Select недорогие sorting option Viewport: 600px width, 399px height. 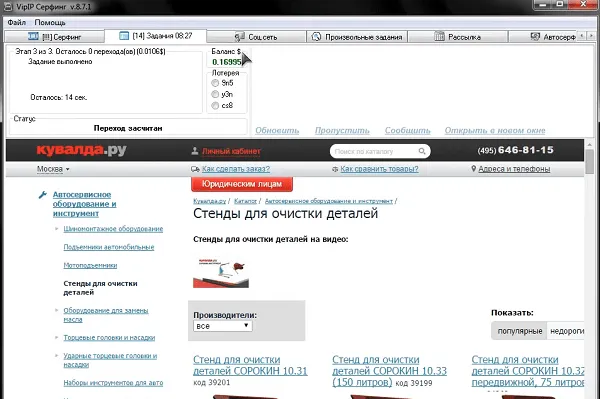point(566,331)
